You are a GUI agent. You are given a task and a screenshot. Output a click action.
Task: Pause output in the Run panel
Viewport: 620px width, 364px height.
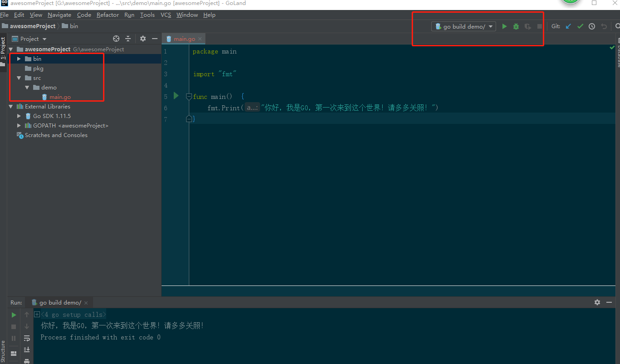(x=14, y=338)
